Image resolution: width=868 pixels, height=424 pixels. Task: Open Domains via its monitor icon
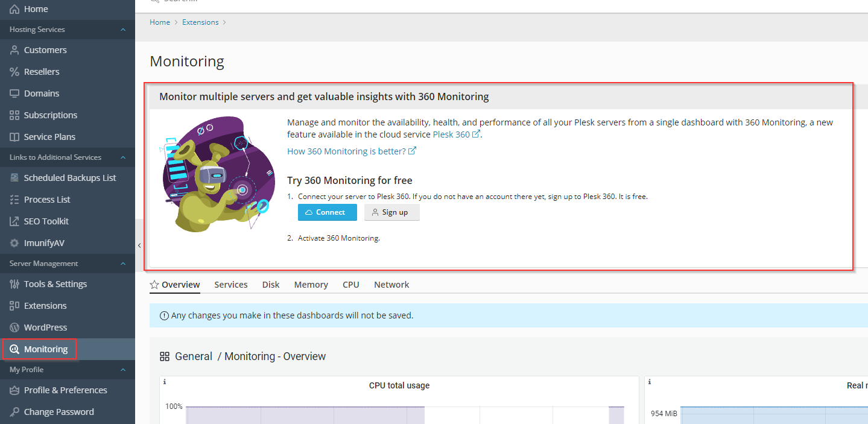coord(14,93)
